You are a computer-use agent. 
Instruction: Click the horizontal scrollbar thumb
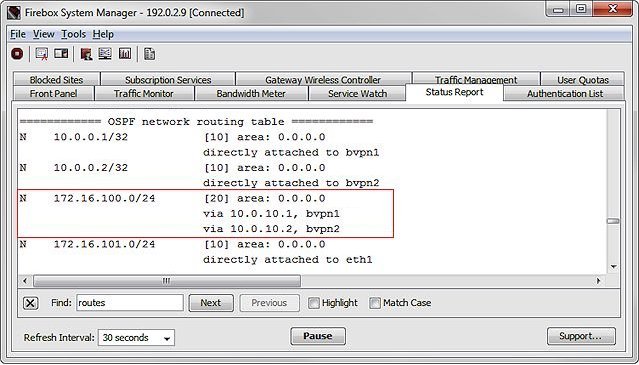pos(167,281)
